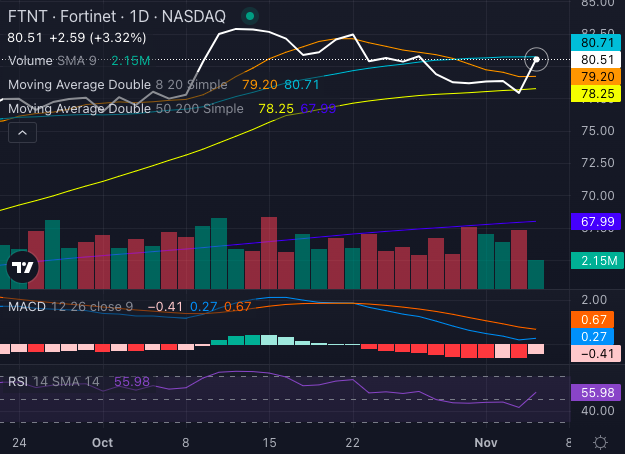Click the green market status dot
The image size is (625, 454).
pyautogui.click(x=249, y=16)
